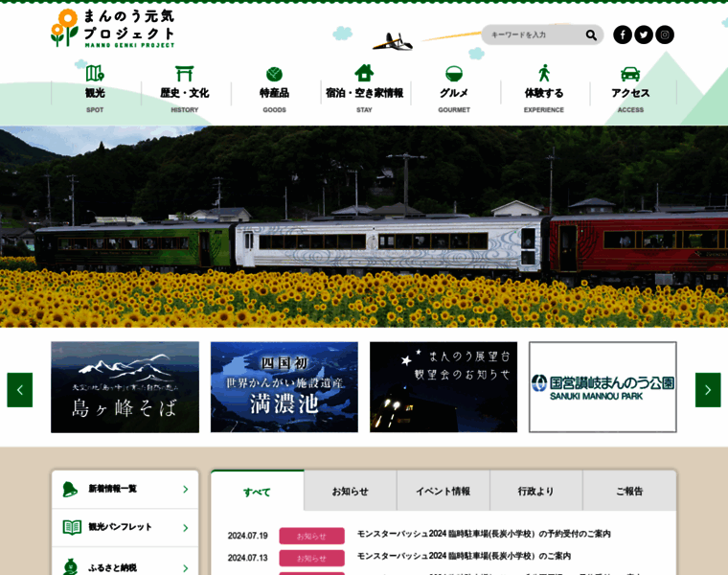Viewport: 728px width, 575px height.
Task: Click the sunflower train hero image
Action: point(364,227)
